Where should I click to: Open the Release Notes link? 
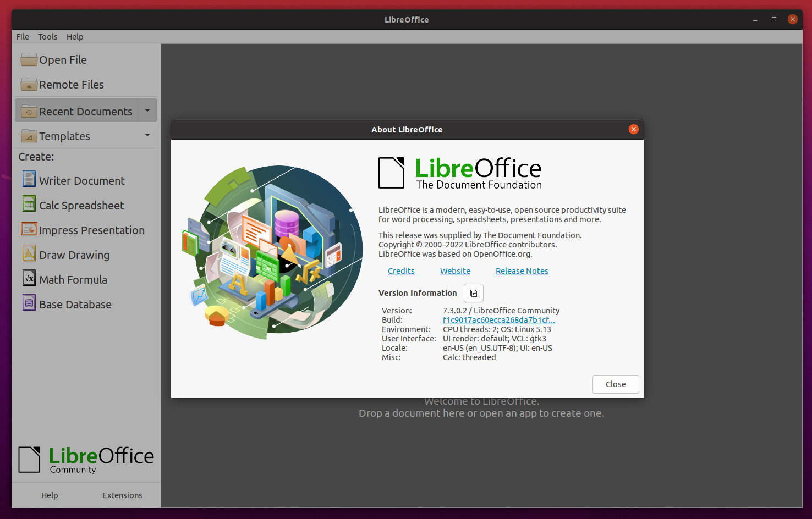522,271
